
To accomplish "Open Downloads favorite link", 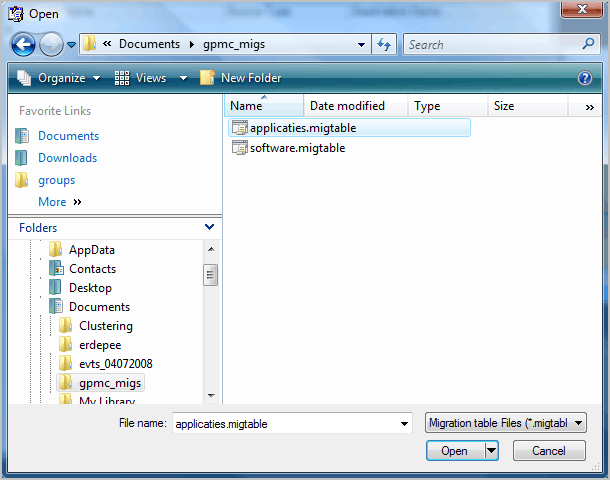I will [68, 158].
